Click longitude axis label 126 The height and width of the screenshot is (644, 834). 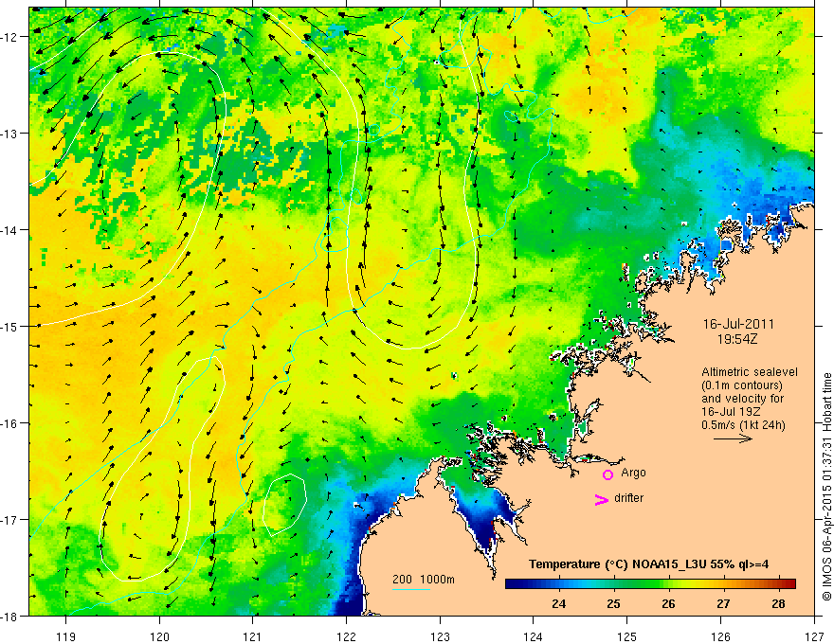pyautogui.click(x=720, y=636)
